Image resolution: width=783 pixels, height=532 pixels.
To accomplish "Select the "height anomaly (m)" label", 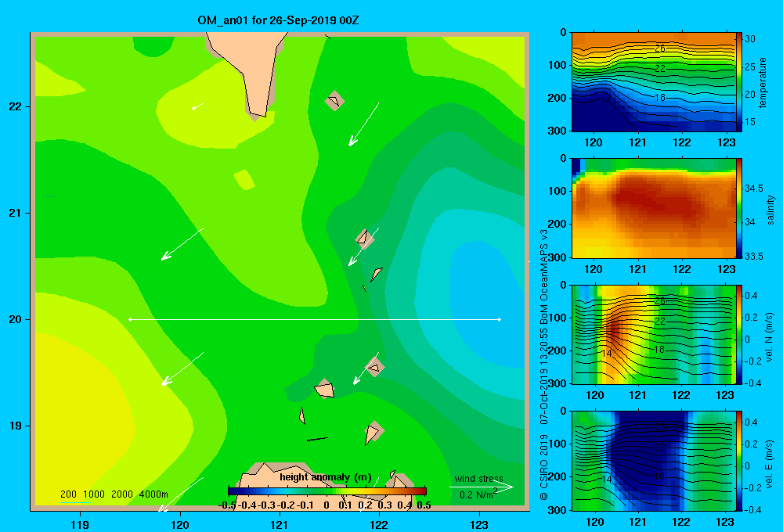I will pos(326,477).
